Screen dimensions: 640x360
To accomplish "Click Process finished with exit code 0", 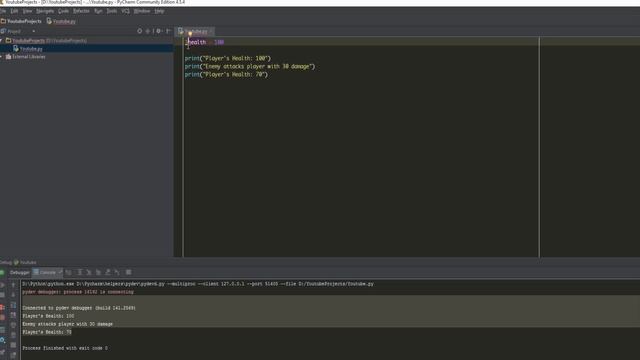I will tap(65, 348).
